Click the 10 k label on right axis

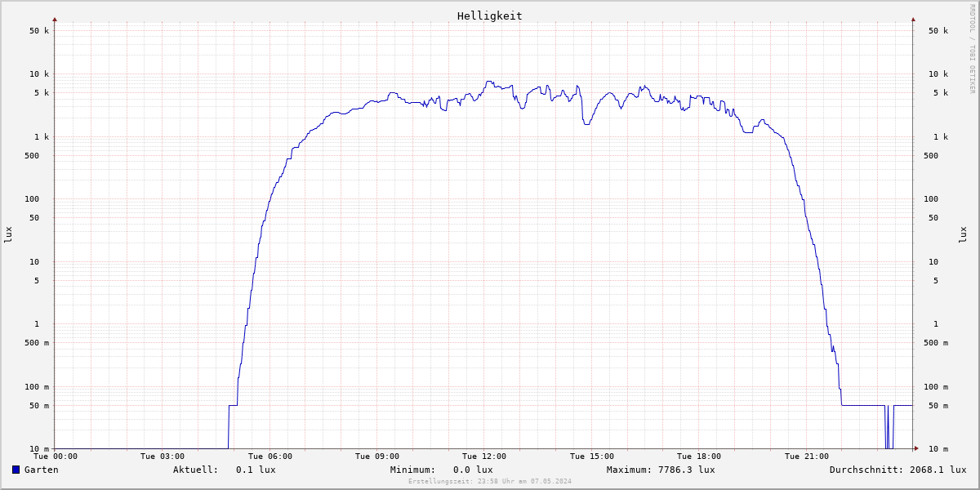(x=938, y=74)
